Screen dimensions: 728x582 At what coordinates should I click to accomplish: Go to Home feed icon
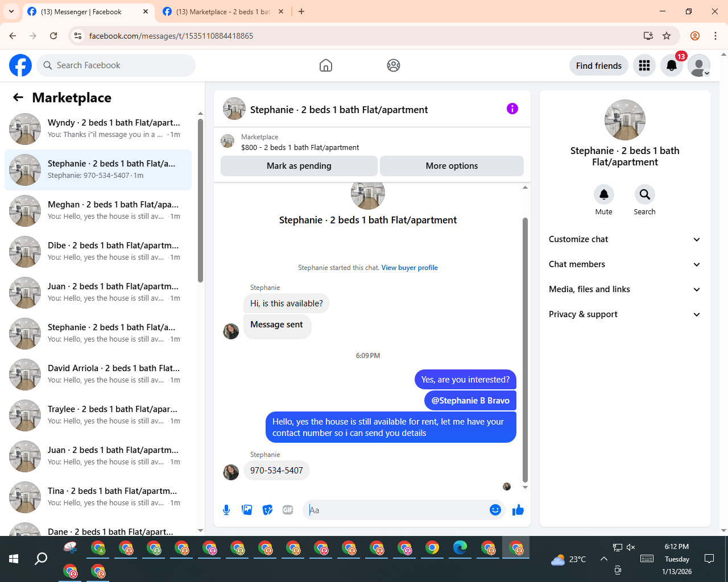click(326, 65)
